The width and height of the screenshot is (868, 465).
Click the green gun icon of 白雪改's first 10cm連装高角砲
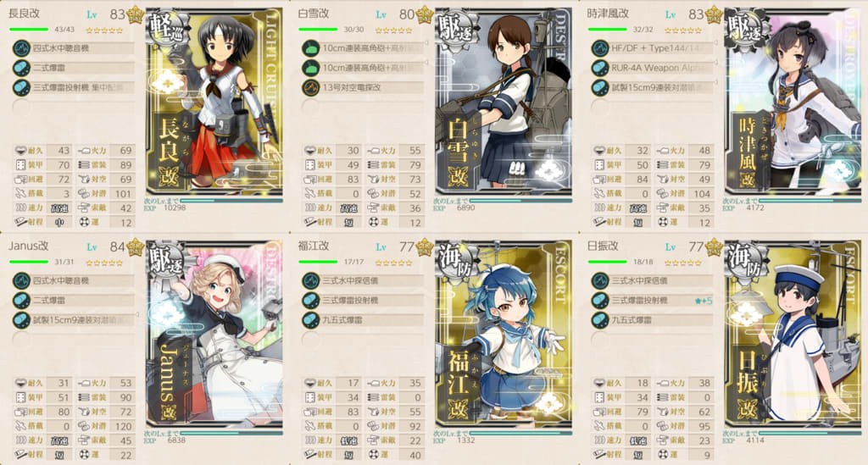(x=311, y=48)
